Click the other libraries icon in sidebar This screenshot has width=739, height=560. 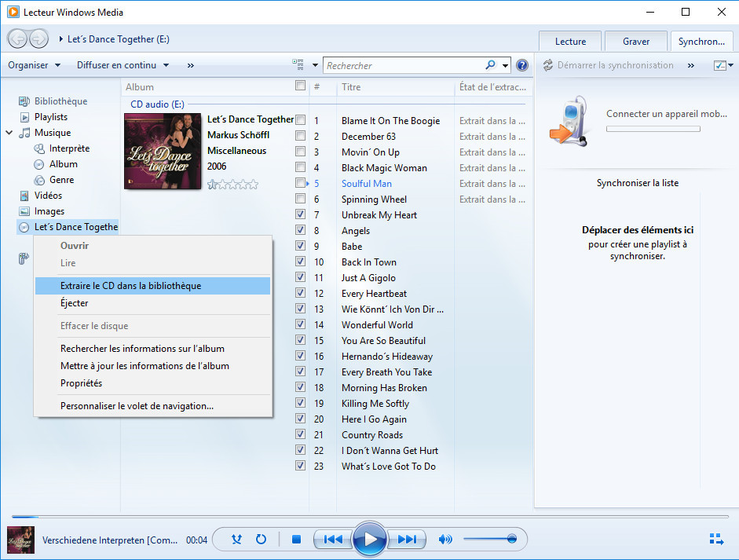pos(24,258)
